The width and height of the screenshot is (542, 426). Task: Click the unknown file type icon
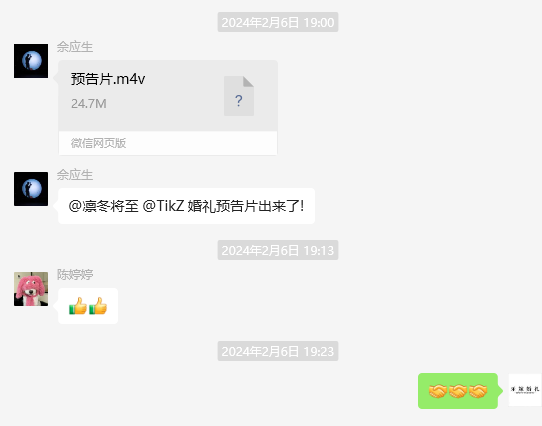(x=239, y=96)
